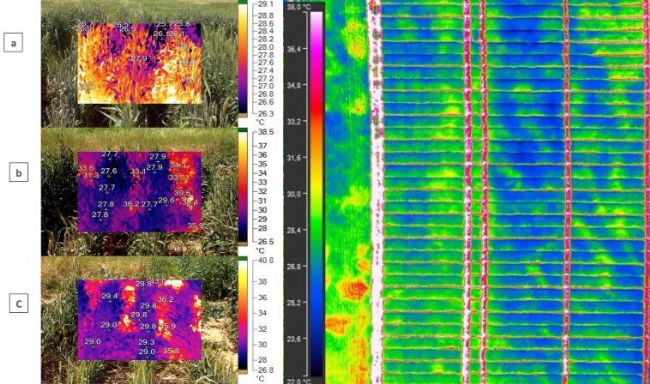Click the panel label box "b"

(19, 173)
